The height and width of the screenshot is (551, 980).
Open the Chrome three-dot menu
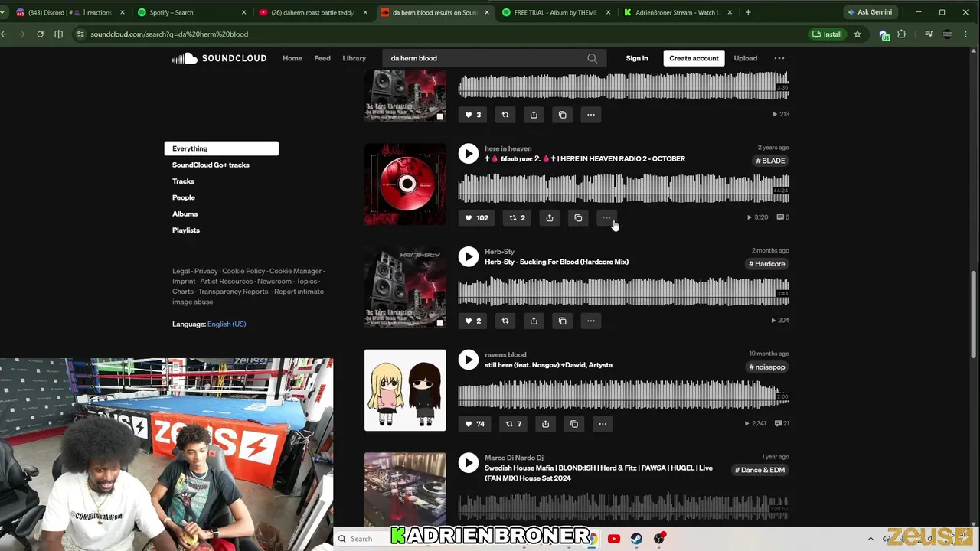point(966,34)
